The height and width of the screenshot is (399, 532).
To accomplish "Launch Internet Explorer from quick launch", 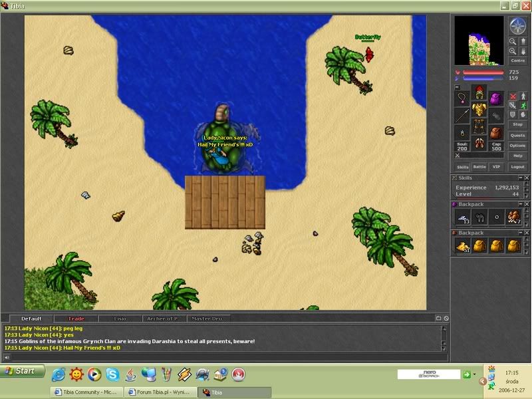I will tap(59, 374).
